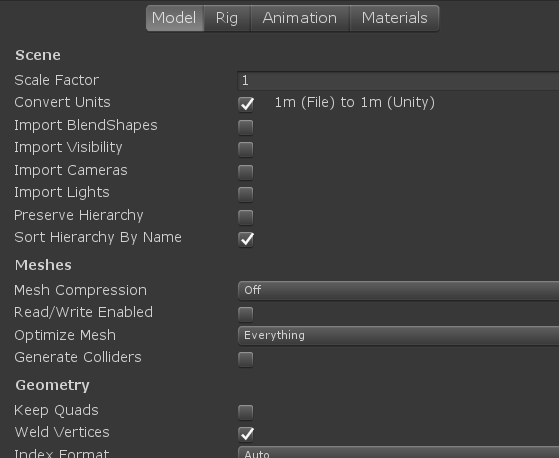Click the '1m (File) to 1m (Unity)' text
The image size is (559, 458).
[x=355, y=103]
